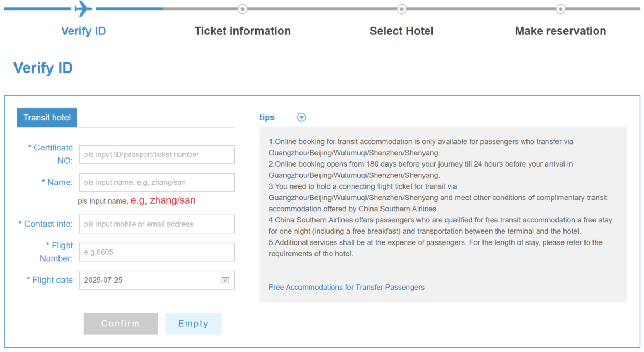Click the Confirm button

point(121,324)
